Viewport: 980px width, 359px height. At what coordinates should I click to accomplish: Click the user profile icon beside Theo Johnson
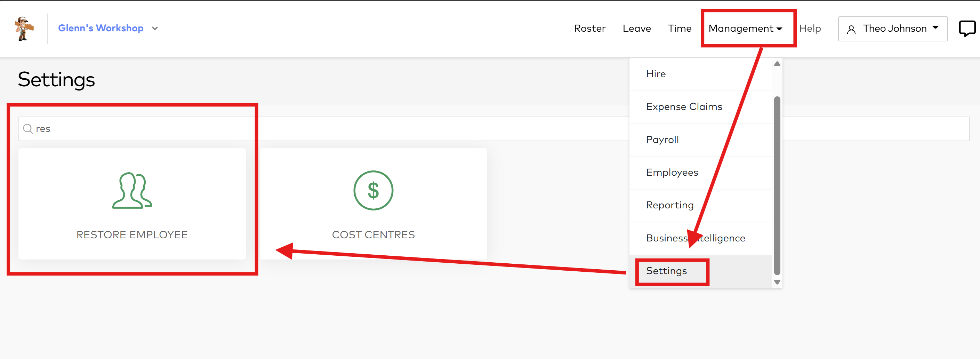pos(851,29)
